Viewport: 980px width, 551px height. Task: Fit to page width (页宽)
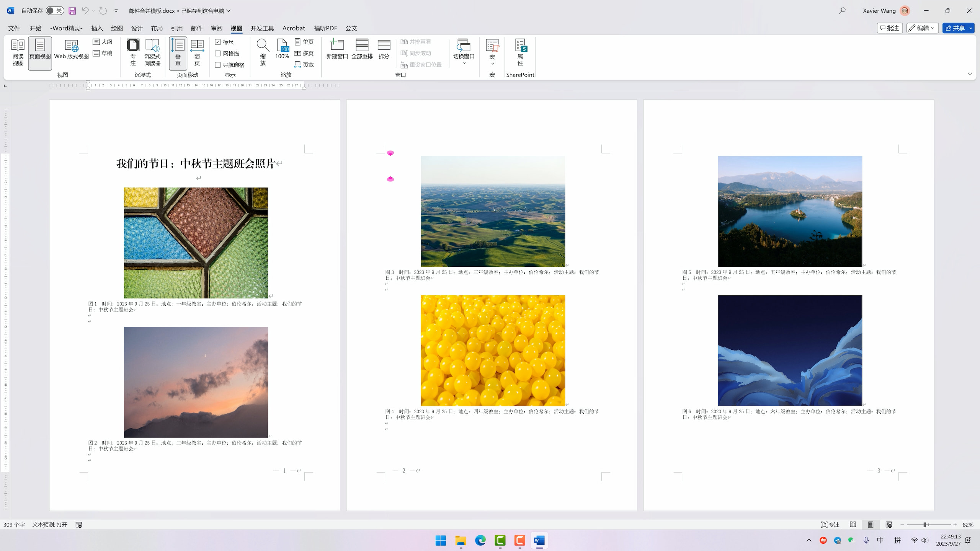pos(304,65)
